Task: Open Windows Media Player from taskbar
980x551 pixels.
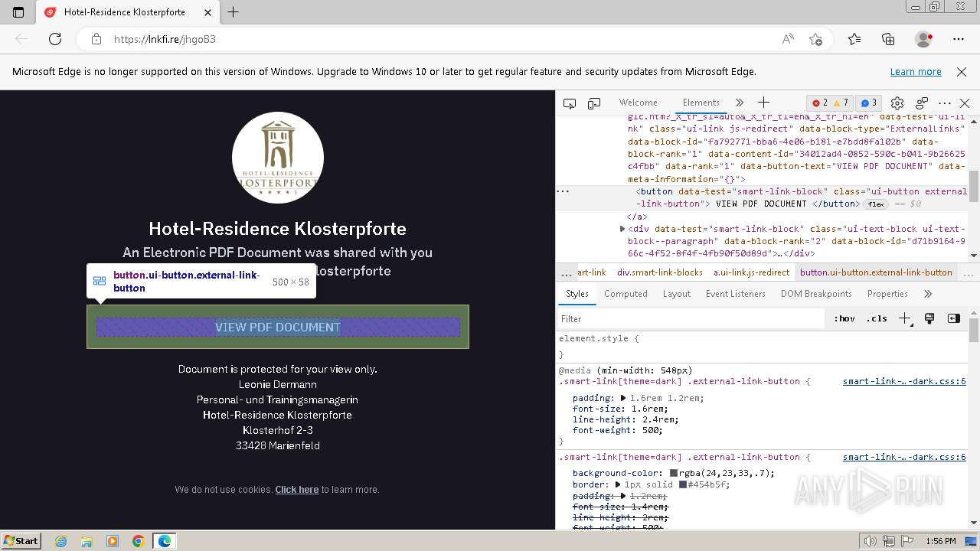Action: (x=113, y=541)
